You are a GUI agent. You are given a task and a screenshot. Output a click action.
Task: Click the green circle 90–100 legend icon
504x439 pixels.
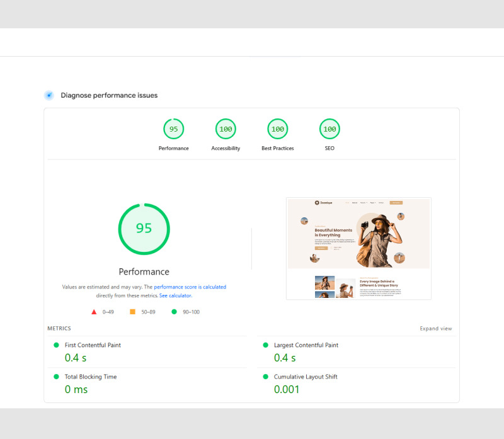(x=175, y=311)
